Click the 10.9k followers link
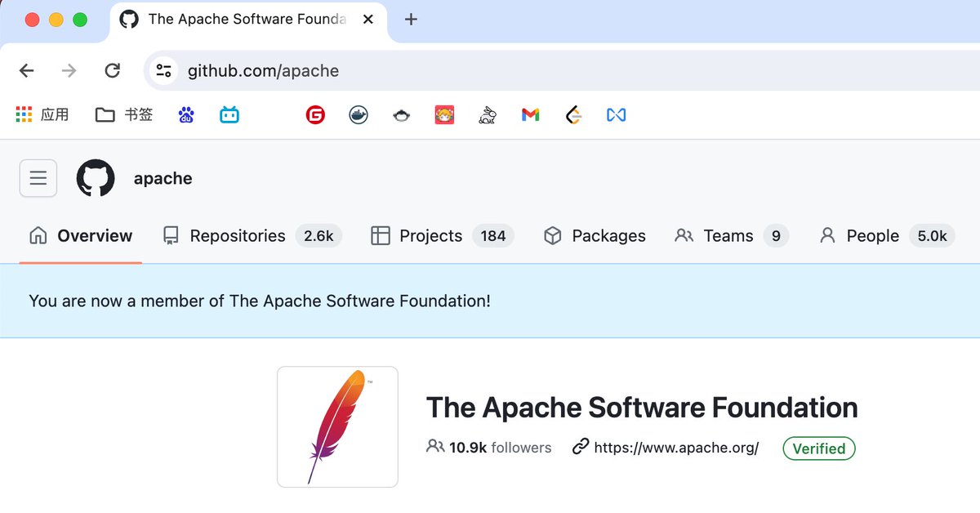The width and height of the screenshot is (980, 513). [x=489, y=448]
